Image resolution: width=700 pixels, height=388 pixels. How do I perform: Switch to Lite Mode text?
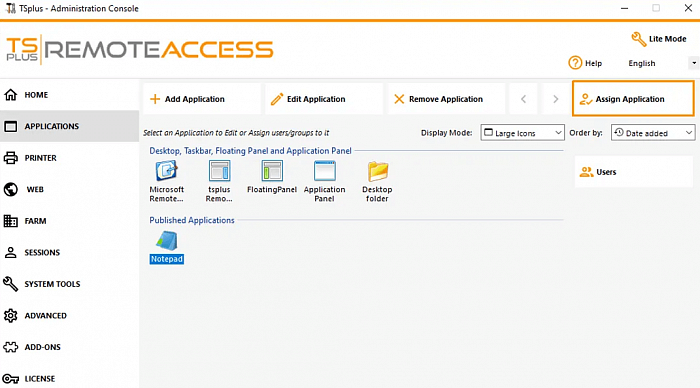(x=667, y=39)
